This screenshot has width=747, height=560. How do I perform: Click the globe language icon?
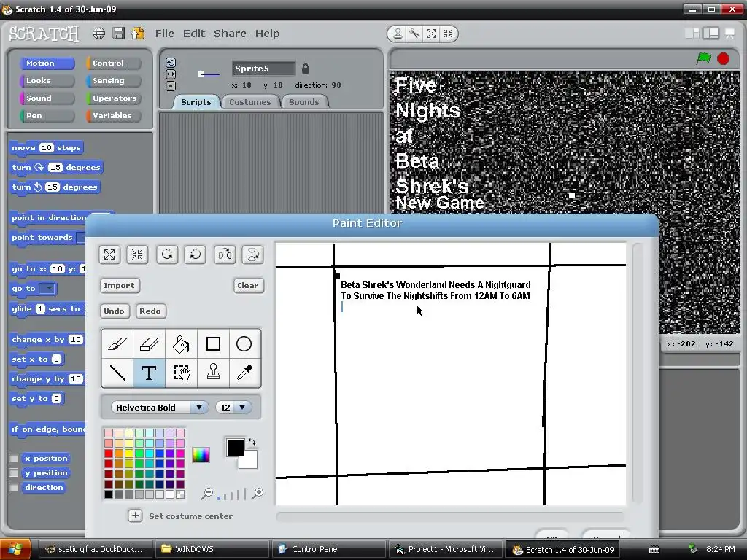pyautogui.click(x=98, y=34)
